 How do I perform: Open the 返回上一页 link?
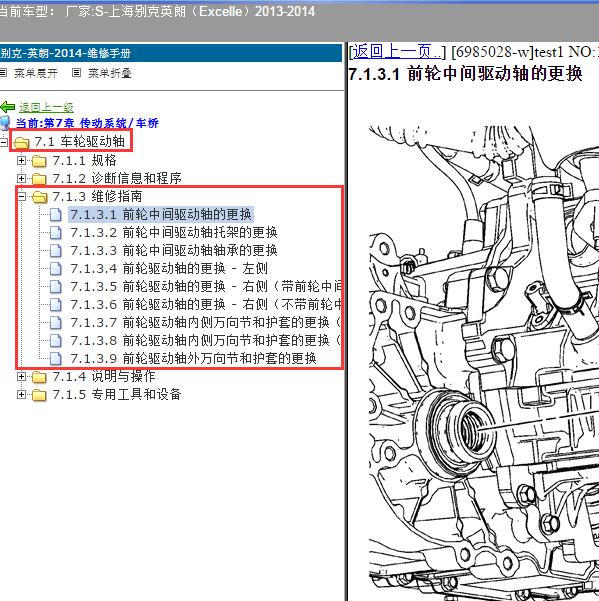tap(397, 52)
